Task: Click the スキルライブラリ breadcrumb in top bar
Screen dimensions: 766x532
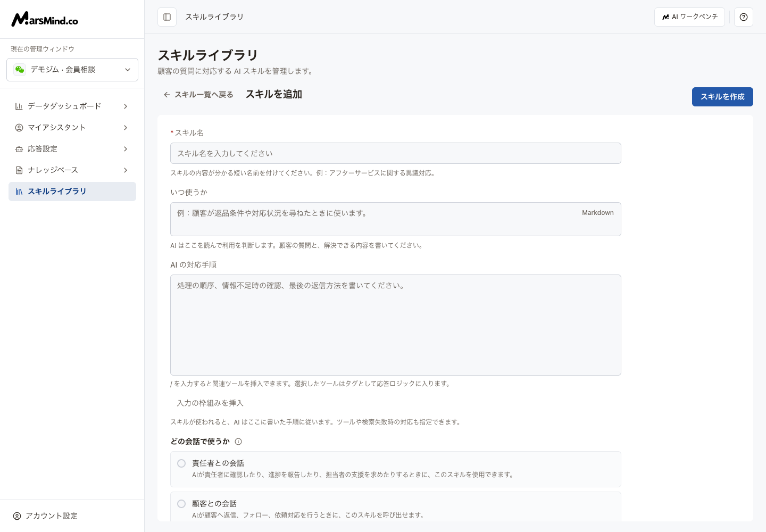Action: 214,17
